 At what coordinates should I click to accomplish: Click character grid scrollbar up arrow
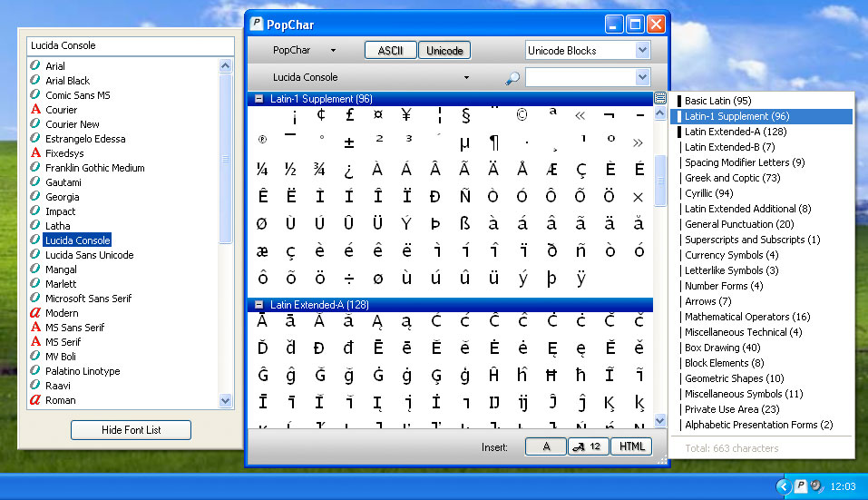tap(660, 113)
